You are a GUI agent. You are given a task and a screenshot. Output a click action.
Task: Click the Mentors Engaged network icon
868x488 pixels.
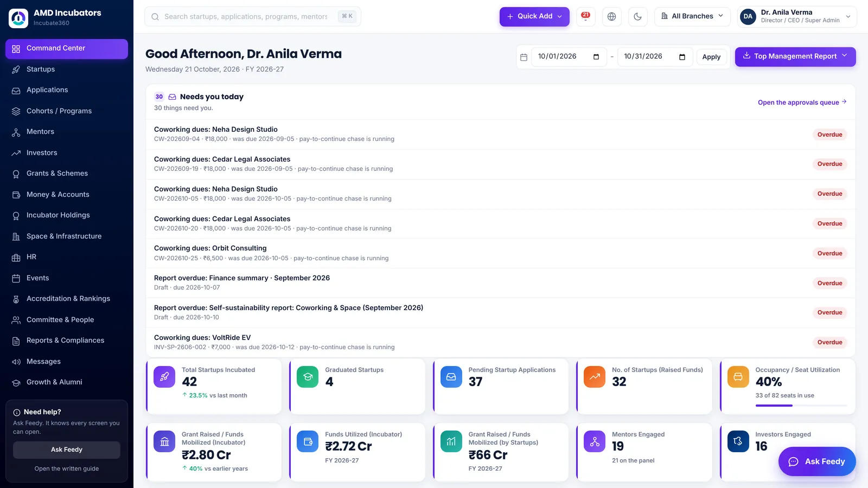tap(595, 441)
